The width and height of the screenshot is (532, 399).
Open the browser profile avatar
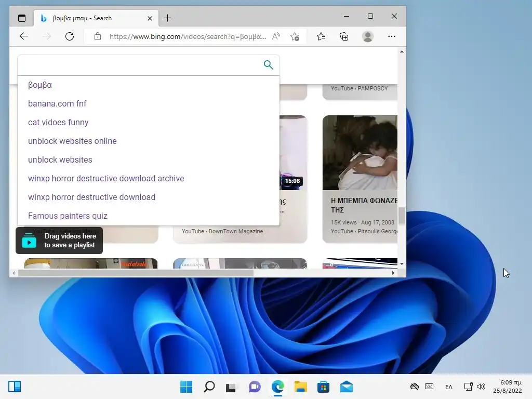pyautogui.click(x=368, y=36)
